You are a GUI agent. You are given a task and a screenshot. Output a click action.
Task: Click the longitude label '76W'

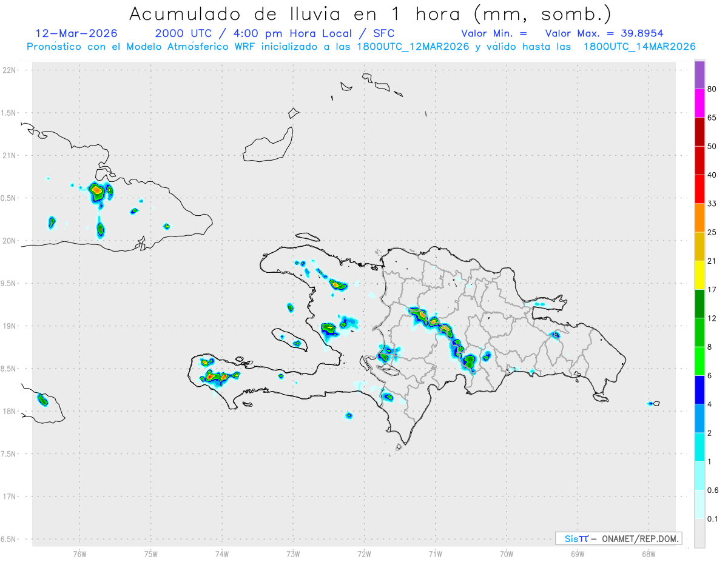point(79,554)
